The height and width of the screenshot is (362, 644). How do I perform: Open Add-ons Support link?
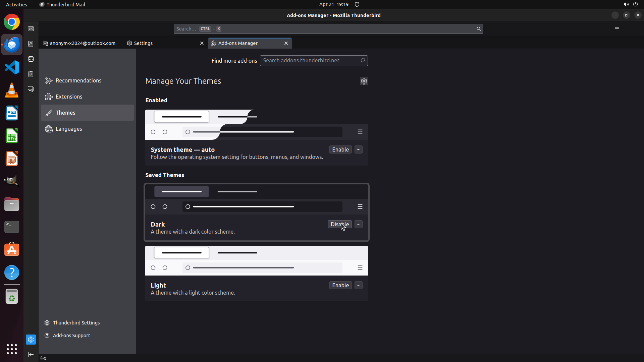tap(71, 336)
